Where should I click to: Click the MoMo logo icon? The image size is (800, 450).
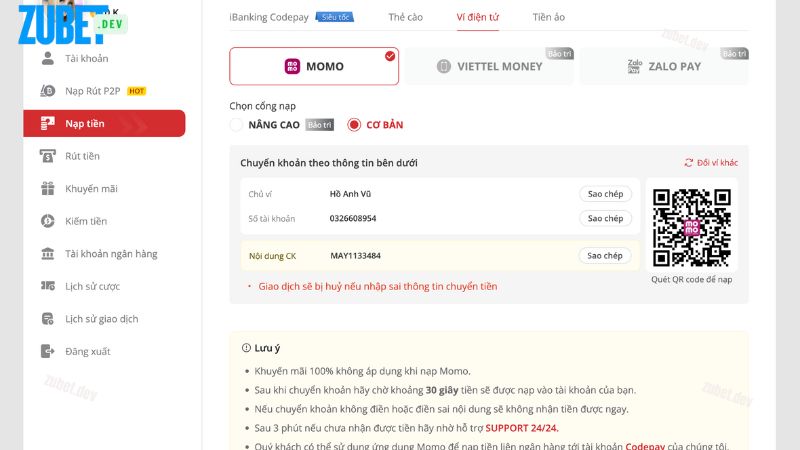pyautogui.click(x=292, y=66)
